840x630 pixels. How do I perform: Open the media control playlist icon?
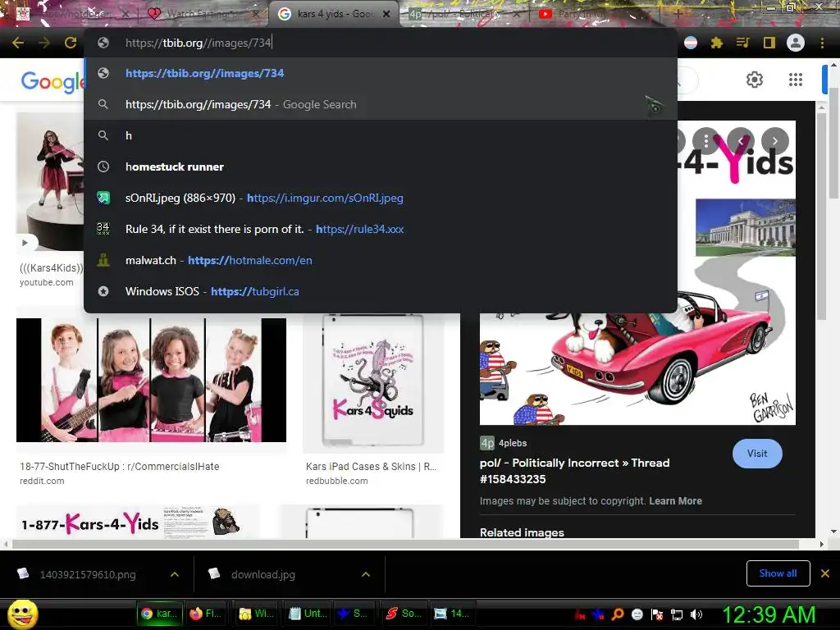(742, 43)
